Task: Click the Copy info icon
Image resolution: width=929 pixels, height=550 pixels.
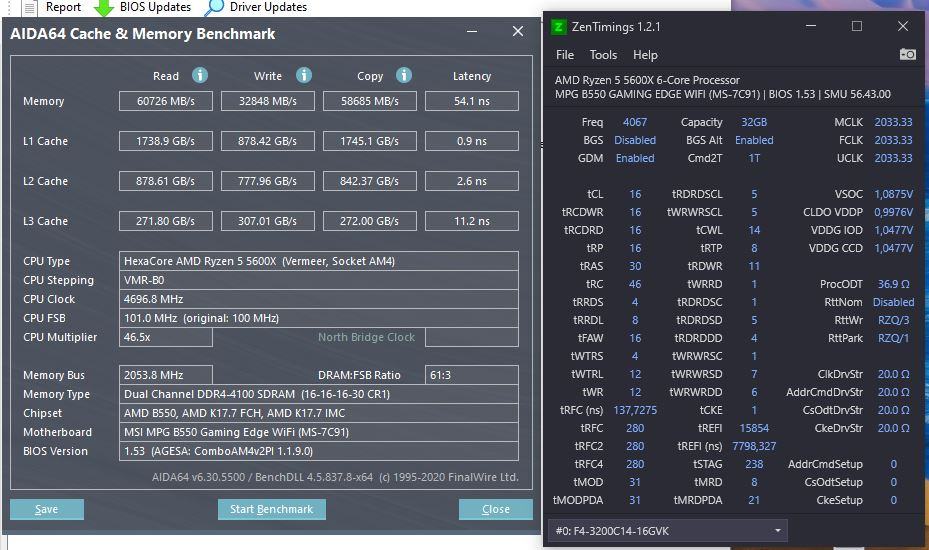Action: pos(404,75)
